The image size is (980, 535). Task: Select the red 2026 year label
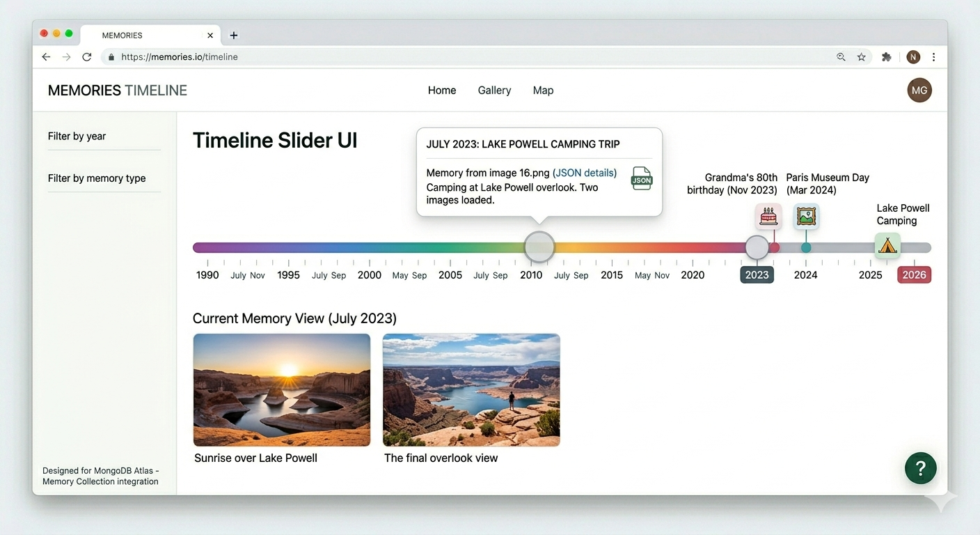coord(914,274)
